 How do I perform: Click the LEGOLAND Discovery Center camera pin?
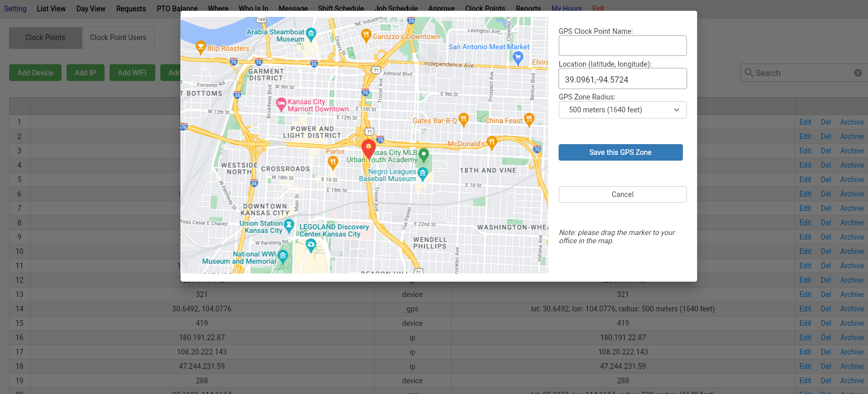click(x=311, y=246)
